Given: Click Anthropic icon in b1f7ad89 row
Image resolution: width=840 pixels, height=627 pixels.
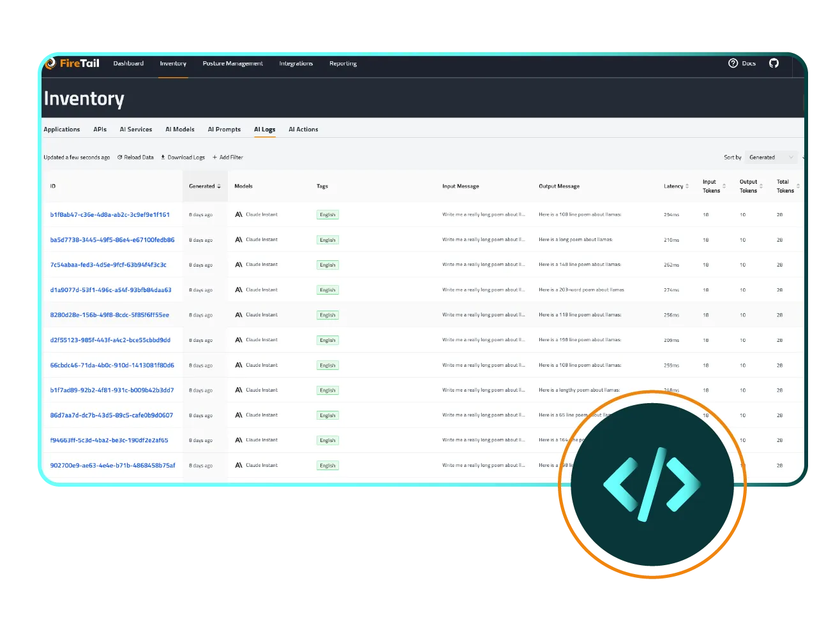Looking at the screenshot, I should click(x=239, y=390).
